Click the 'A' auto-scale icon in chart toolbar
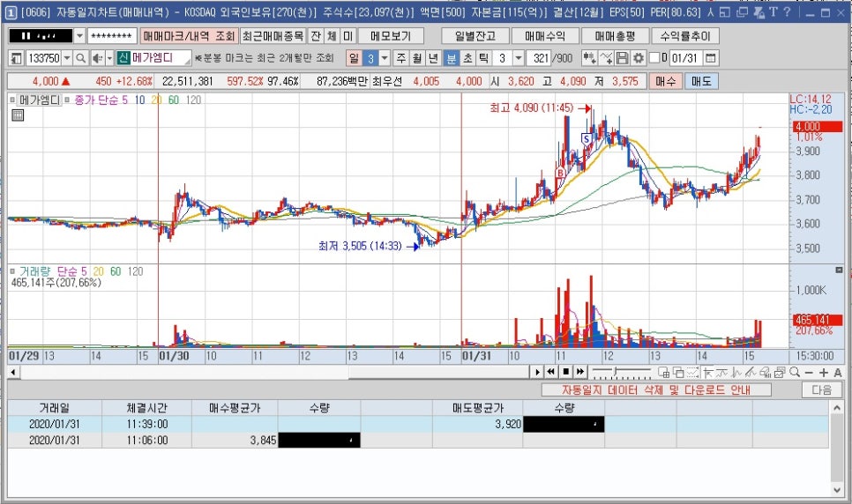 pyautogui.click(x=837, y=373)
